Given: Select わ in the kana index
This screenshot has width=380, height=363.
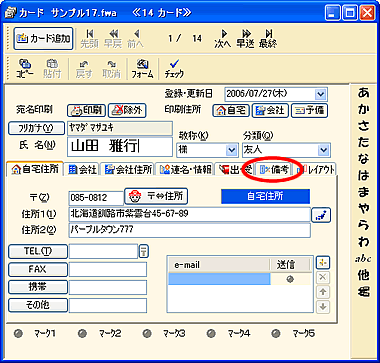Looking at the screenshot, I should pos(364,243).
